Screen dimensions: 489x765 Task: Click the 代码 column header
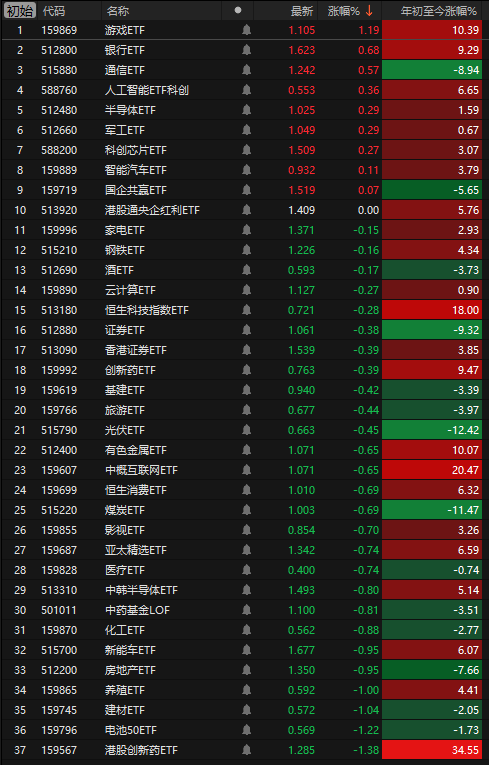pyautogui.click(x=54, y=11)
